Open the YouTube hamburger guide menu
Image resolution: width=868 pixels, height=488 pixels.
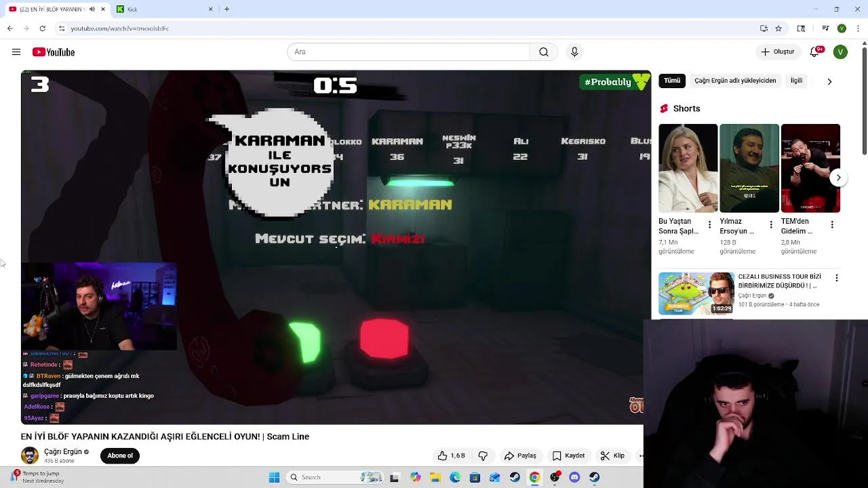16,52
